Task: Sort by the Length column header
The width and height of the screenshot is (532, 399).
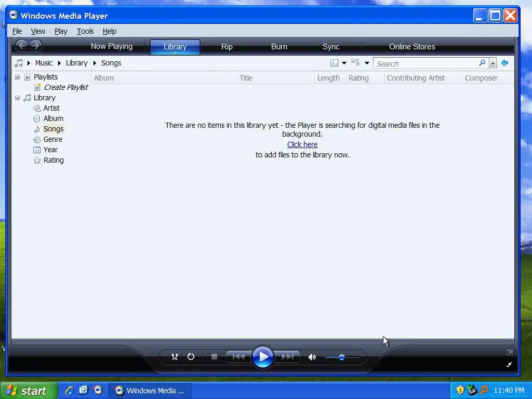Action: [330, 78]
